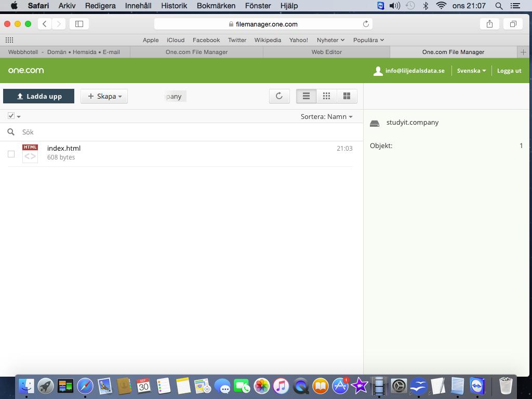The image size is (532, 399).
Task: Open the Twitter bookmark
Action: pos(237,40)
